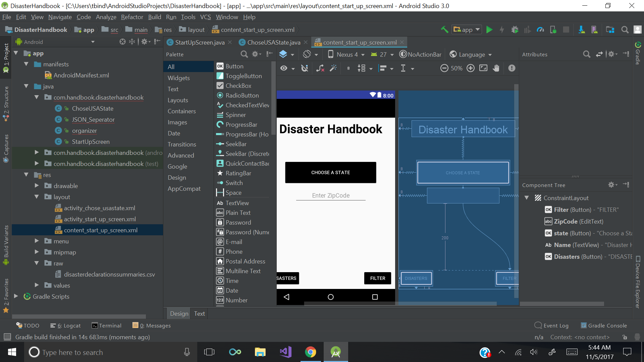Switch to the Text editor tab
Viewport: 644px width, 362px height.
(199, 313)
